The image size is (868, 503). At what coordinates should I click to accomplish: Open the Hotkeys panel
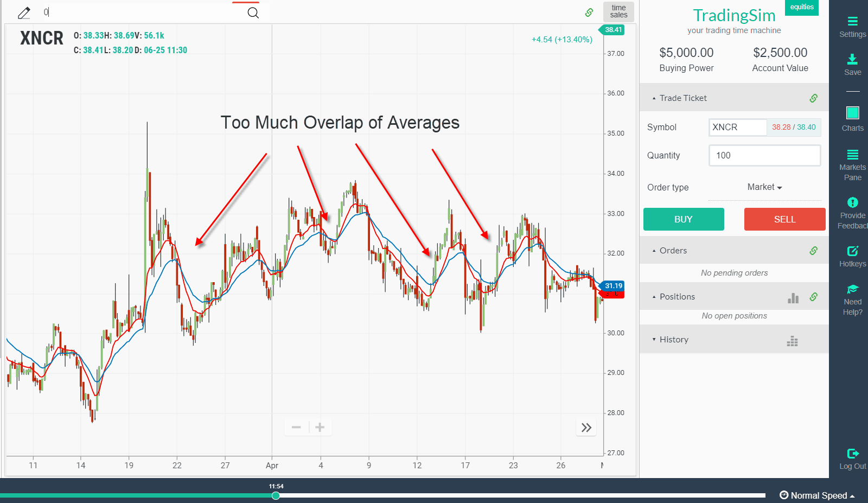(852, 254)
